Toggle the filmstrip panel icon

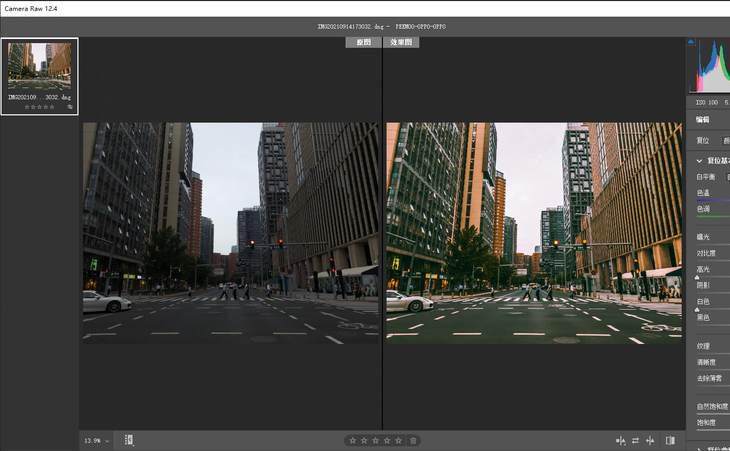point(130,440)
